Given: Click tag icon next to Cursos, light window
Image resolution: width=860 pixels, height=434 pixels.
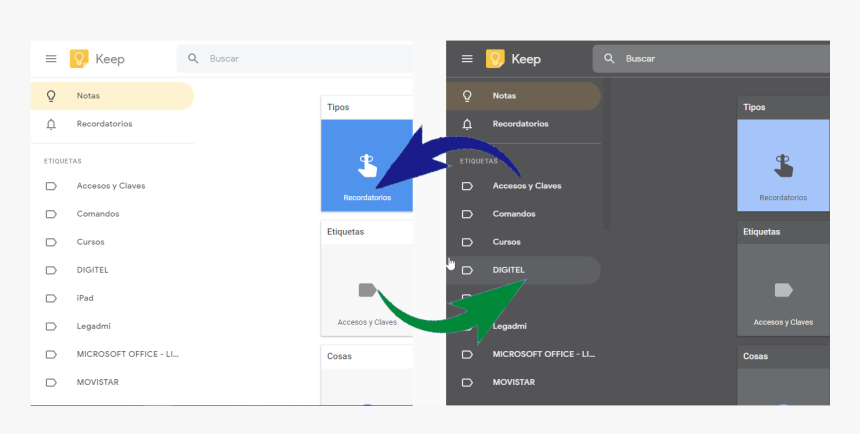Looking at the screenshot, I should [x=51, y=242].
